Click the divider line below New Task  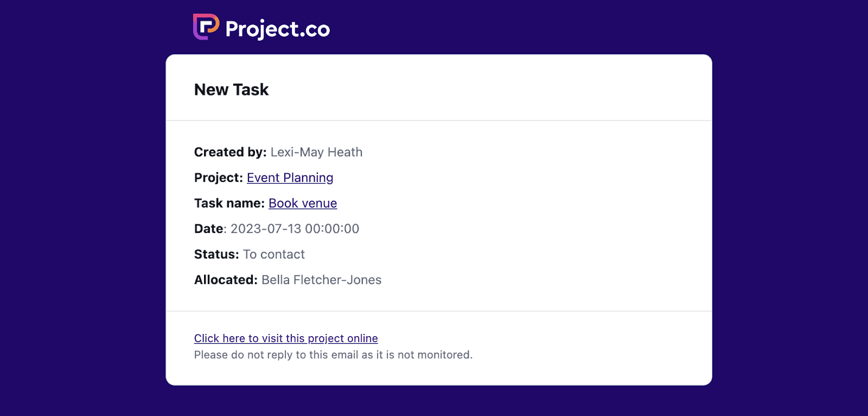tap(438, 121)
